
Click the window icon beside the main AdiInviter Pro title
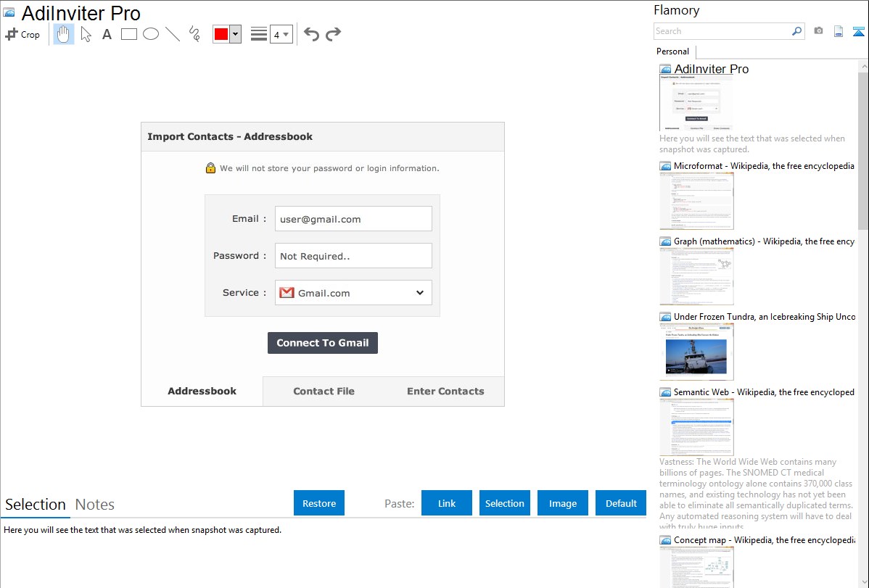[9, 12]
